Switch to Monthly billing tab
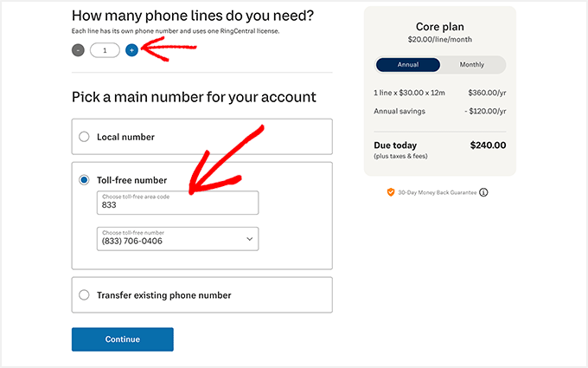The width and height of the screenshot is (588, 368). pos(472,65)
